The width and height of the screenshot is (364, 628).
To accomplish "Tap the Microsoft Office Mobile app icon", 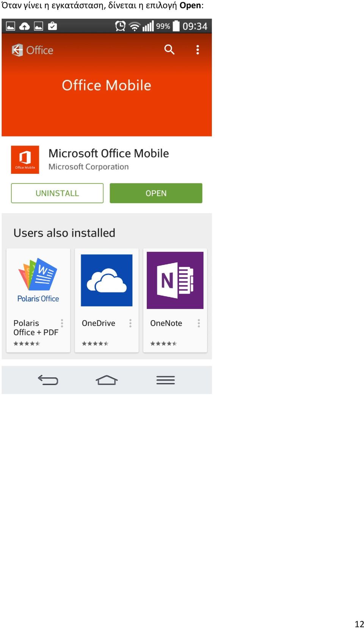I will point(25,160).
